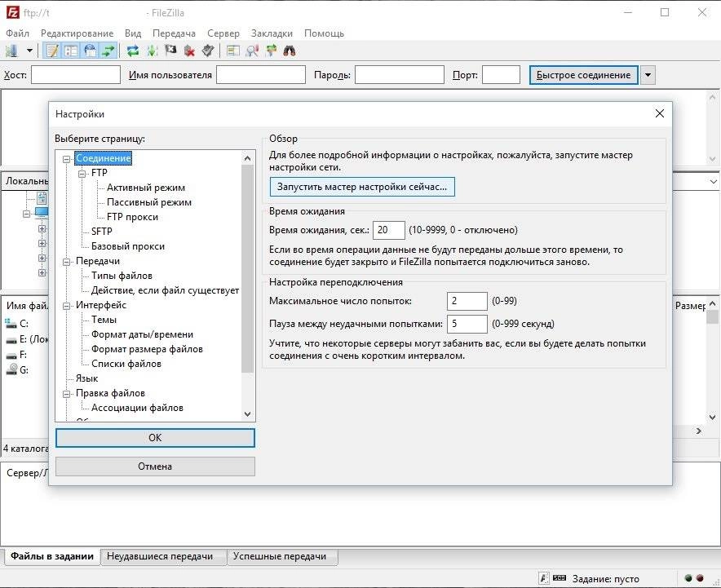Switch to Успешные передачи tab
The width and height of the screenshot is (721, 588).
point(280,556)
